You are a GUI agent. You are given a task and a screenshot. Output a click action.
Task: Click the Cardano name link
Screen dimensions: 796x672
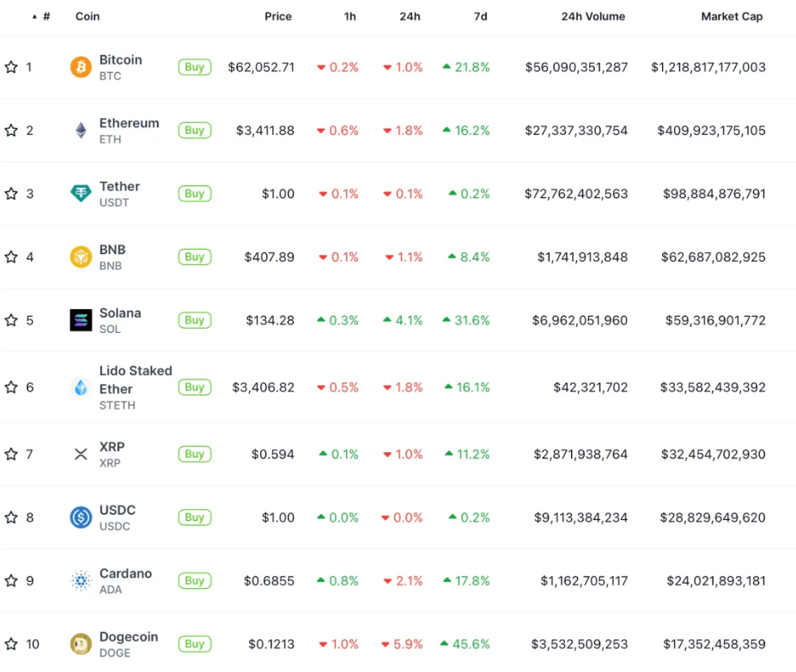point(126,573)
